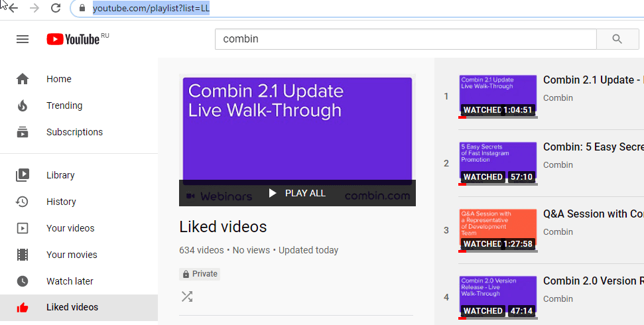Click the WATCHED badge on video 2
The width and height of the screenshot is (644, 325).
(483, 177)
